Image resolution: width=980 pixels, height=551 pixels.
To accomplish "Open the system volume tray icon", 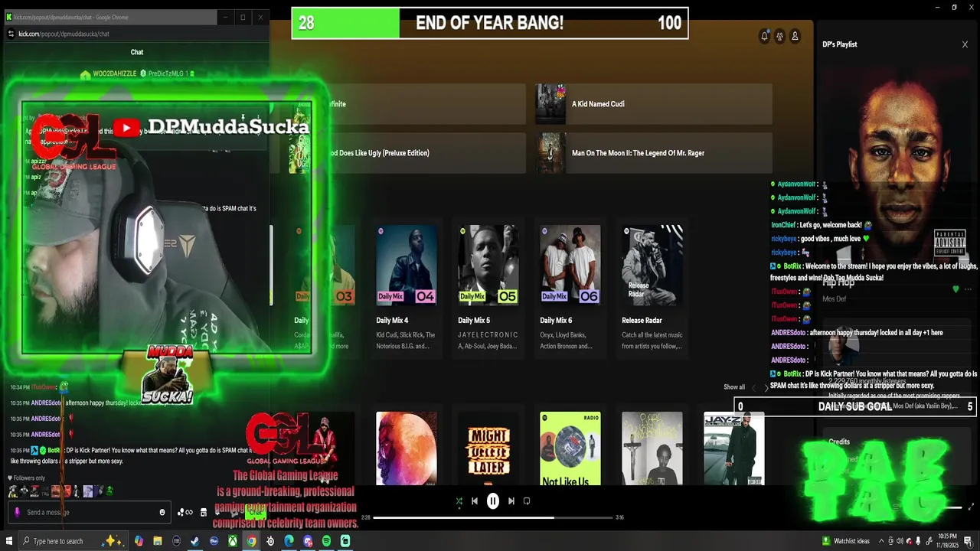I will (x=900, y=541).
